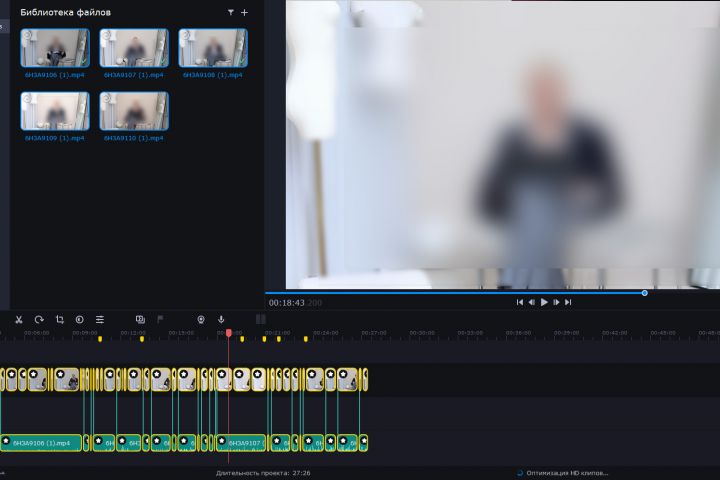
Task: Click the 00:27:00 mark on the timeline ruler
Action: (x=374, y=333)
